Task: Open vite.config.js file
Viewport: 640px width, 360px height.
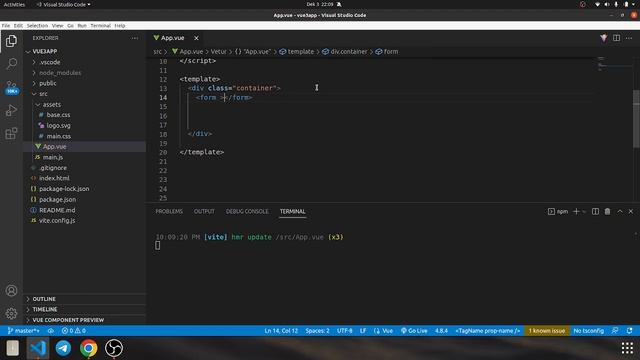Action: coord(85,220)
